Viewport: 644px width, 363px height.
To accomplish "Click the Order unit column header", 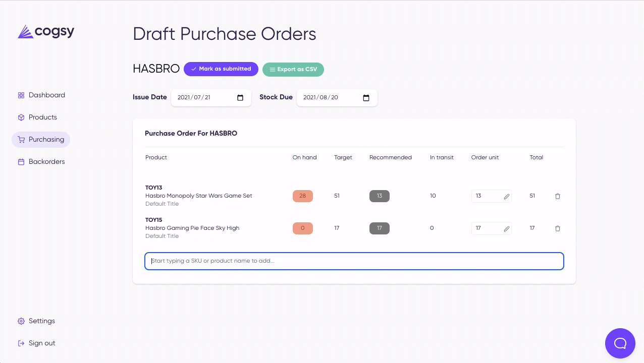I will tap(485, 158).
